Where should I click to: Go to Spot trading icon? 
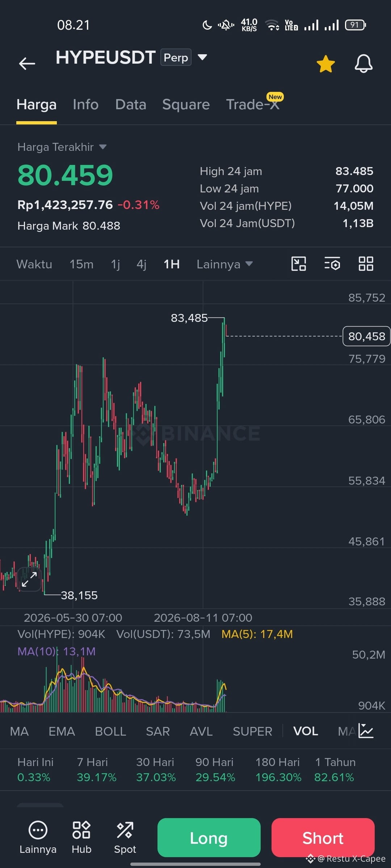coord(125,837)
